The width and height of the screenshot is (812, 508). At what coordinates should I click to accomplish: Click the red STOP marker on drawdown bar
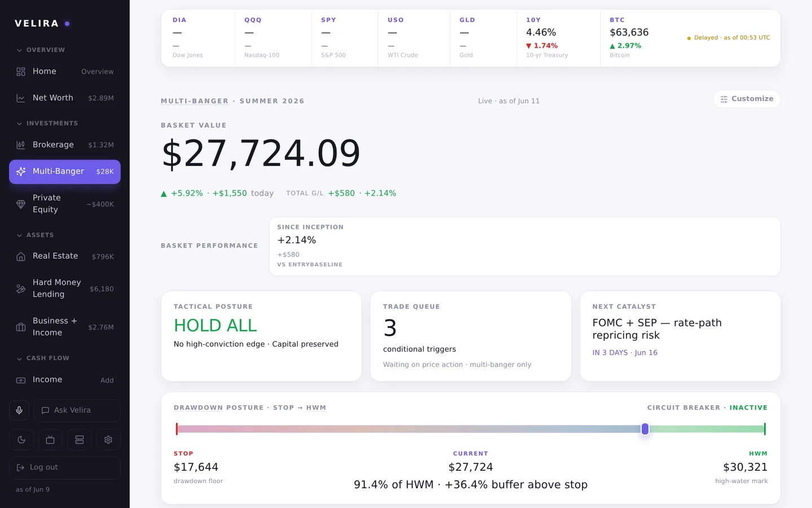tap(176, 429)
